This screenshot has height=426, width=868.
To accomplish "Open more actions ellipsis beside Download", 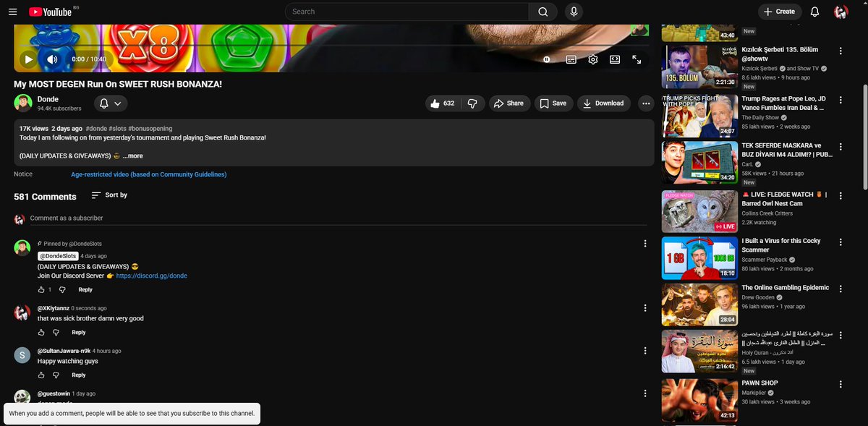I will tap(646, 103).
